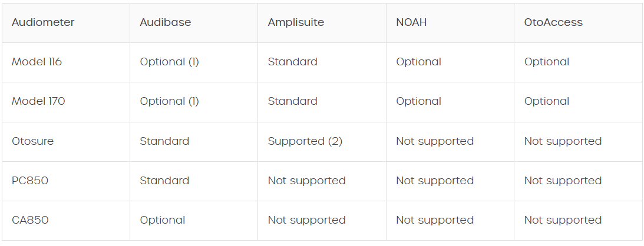Select Model 170 Amplisuite "Standard" cell
Image resolution: width=644 pixels, height=246 pixels.
pos(292,101)
